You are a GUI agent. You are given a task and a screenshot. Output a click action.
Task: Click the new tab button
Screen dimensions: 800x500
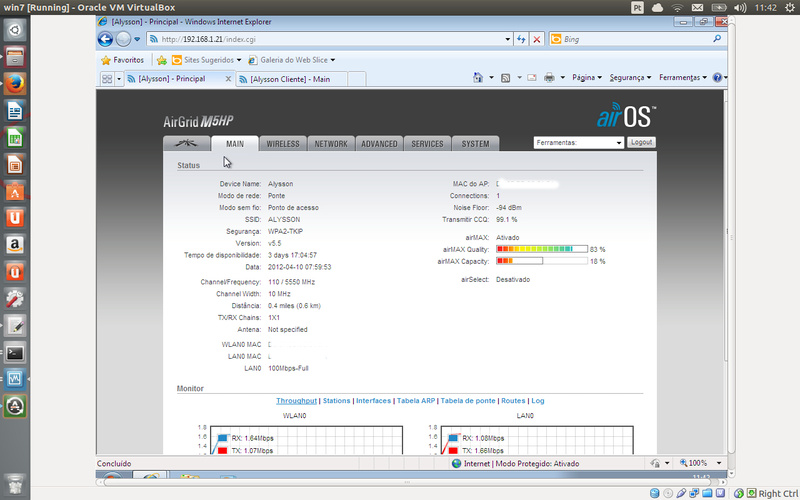(357, 79)
